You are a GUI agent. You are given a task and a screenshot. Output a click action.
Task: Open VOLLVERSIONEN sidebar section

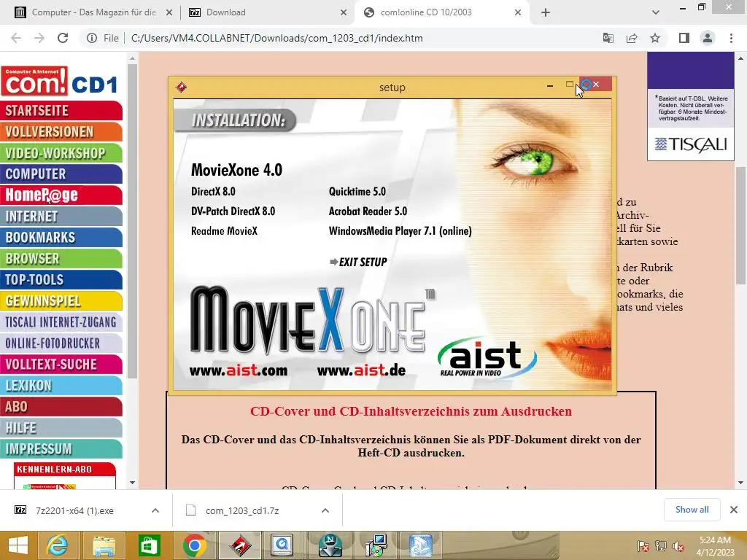pyautogui.click(x=61, y=132)
